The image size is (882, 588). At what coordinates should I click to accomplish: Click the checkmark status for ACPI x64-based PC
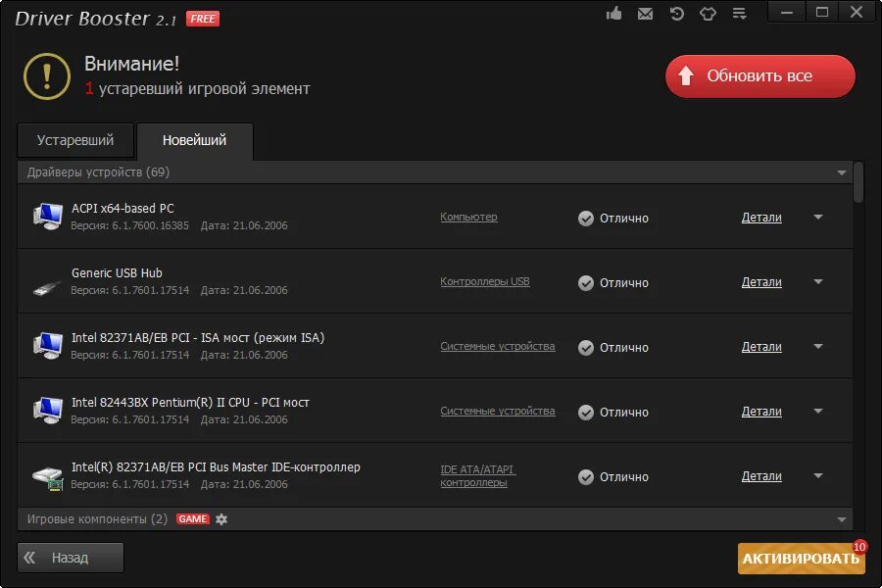[586, 219]
